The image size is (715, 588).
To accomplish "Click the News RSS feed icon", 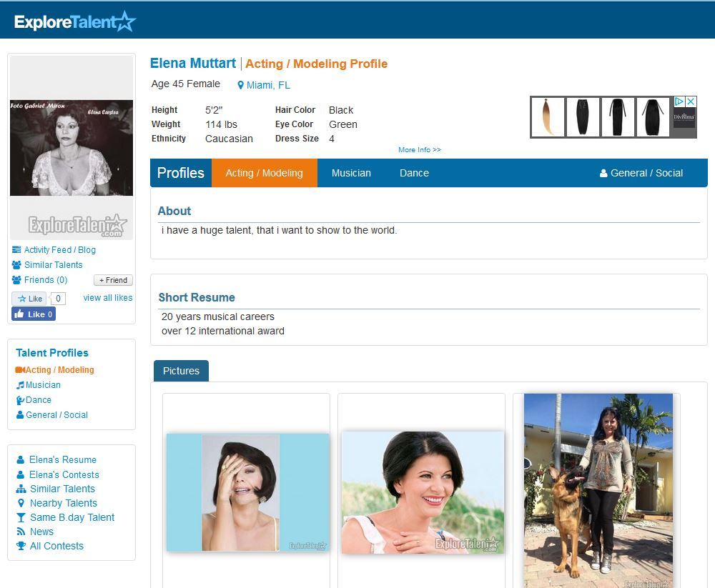I will click(21, 532).
